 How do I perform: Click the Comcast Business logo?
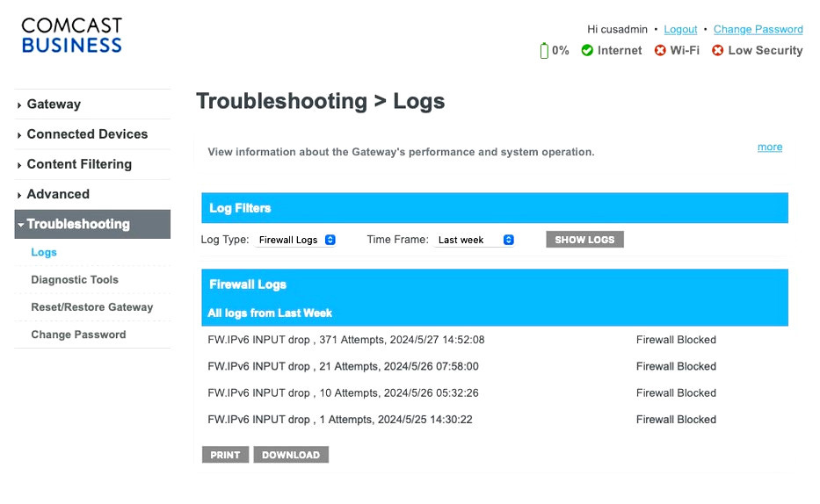point(72,35)
